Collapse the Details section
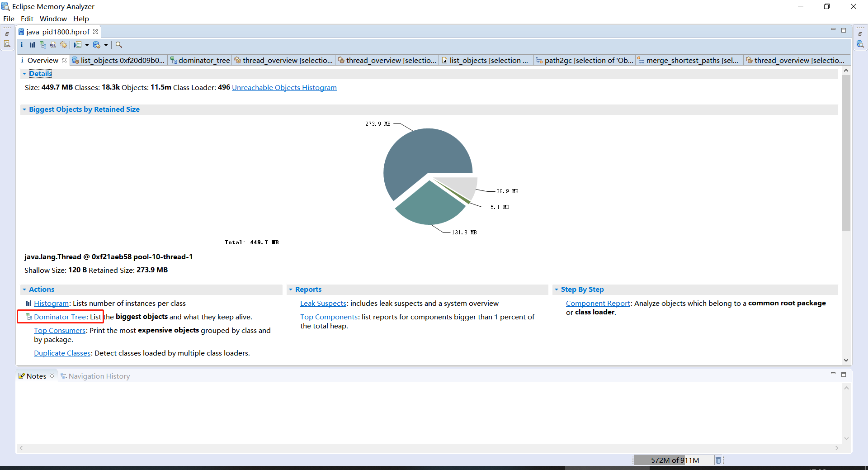Image resolution: width=868 pixels, height=470 pixels. 24,74
